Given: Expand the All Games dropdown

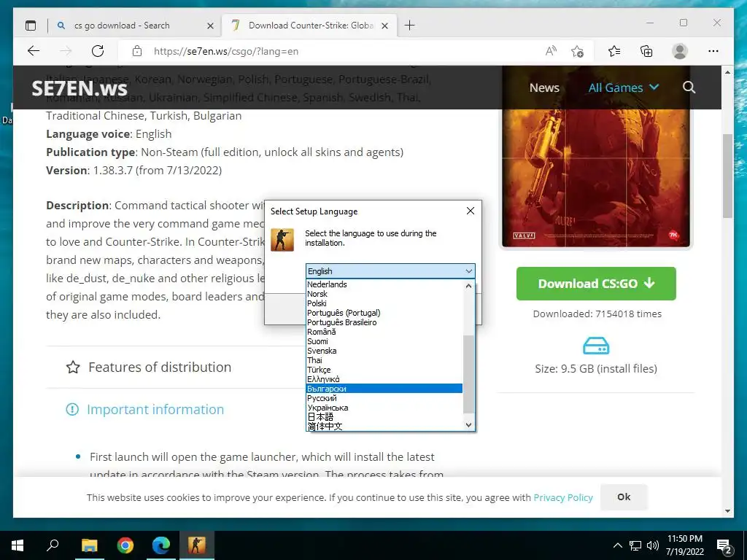Looking at the screenshot, I should click(623, 87).
